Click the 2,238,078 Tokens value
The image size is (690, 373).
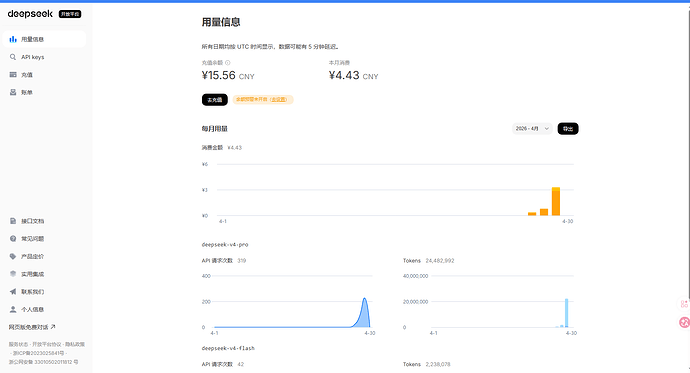pos(438,364)
